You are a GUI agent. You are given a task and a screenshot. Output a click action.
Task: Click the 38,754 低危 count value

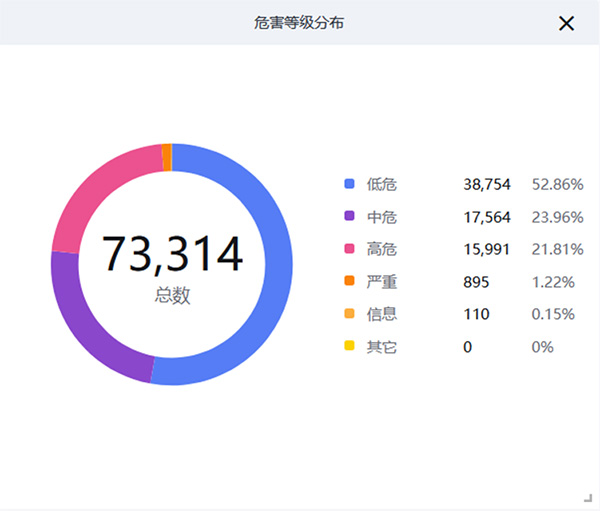(x=487, y=184)
